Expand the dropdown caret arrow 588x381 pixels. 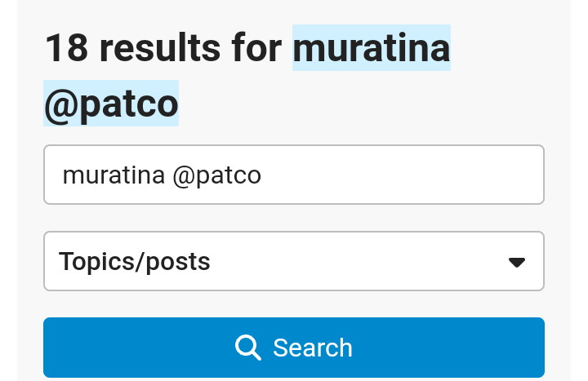[x=516, y=262]
